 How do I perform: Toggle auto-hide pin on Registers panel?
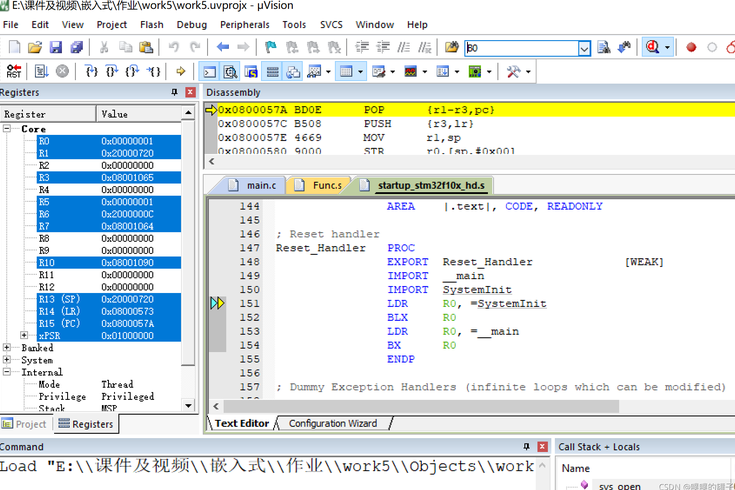pyautogui.click(x=174, y=92)
